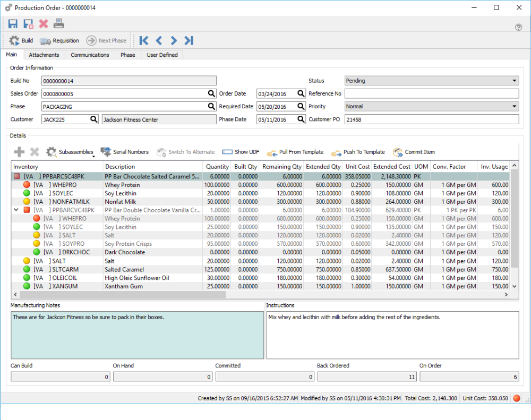Click the Save floppy disk icon

pos(13,24)
